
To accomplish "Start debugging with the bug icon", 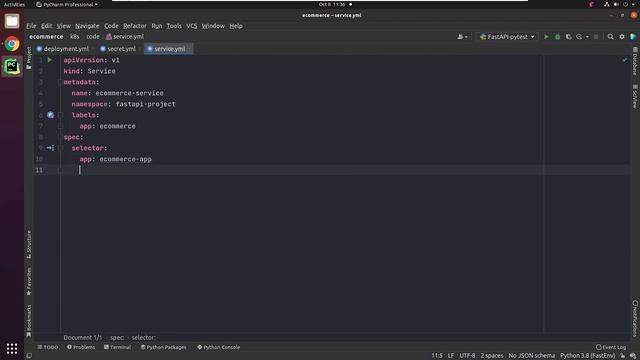I will click(558, 37).
